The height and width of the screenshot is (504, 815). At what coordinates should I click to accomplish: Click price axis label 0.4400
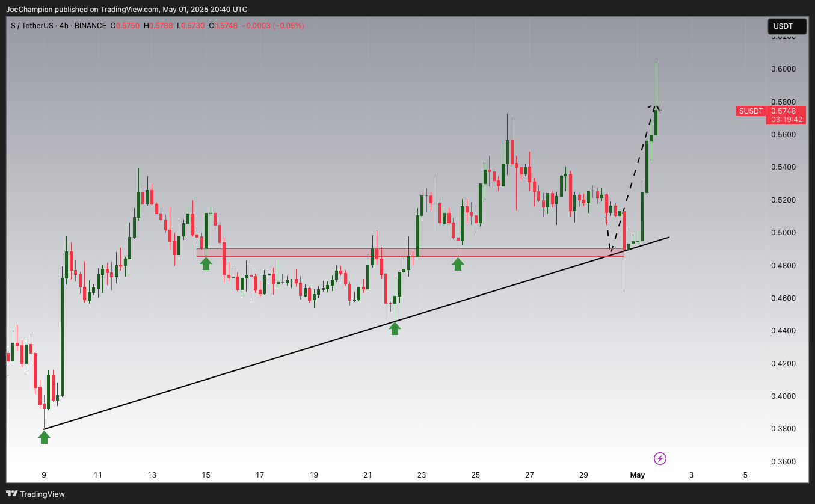coord(784,331)
